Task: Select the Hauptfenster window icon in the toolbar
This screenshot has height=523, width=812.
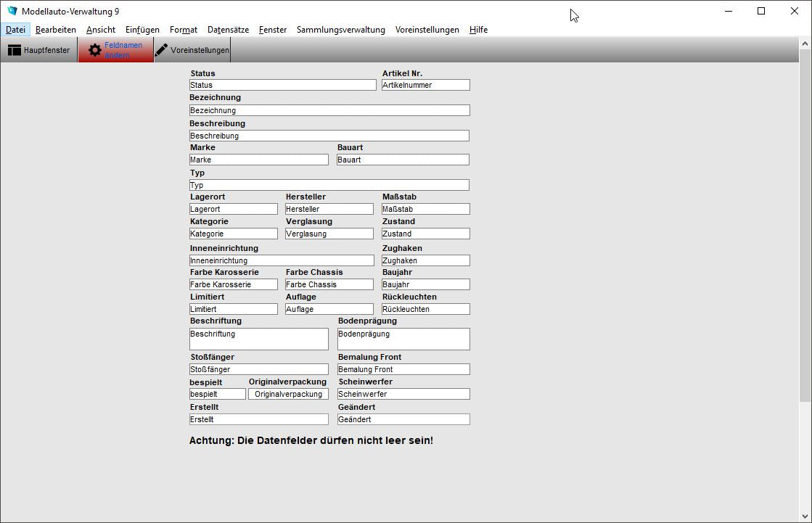Action: (x=15, y=49)
